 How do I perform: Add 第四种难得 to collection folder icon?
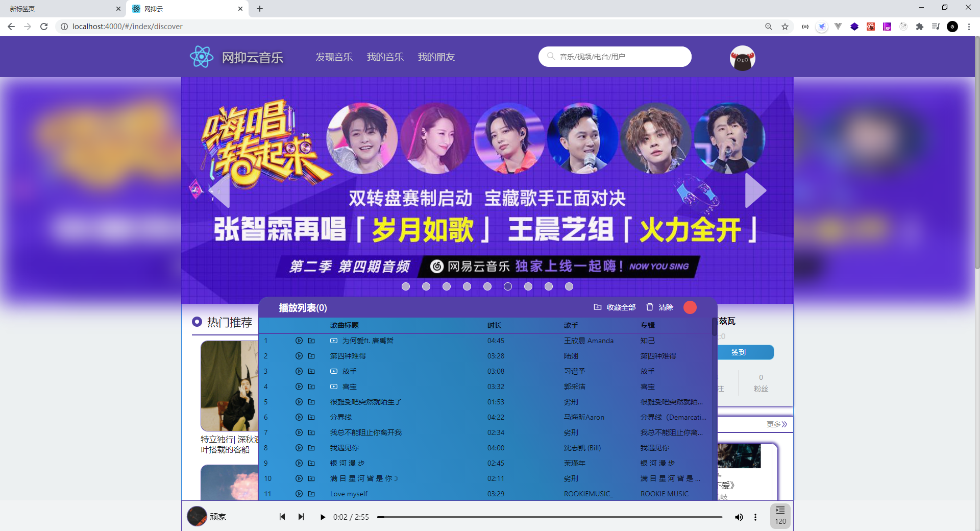[311, 356]
